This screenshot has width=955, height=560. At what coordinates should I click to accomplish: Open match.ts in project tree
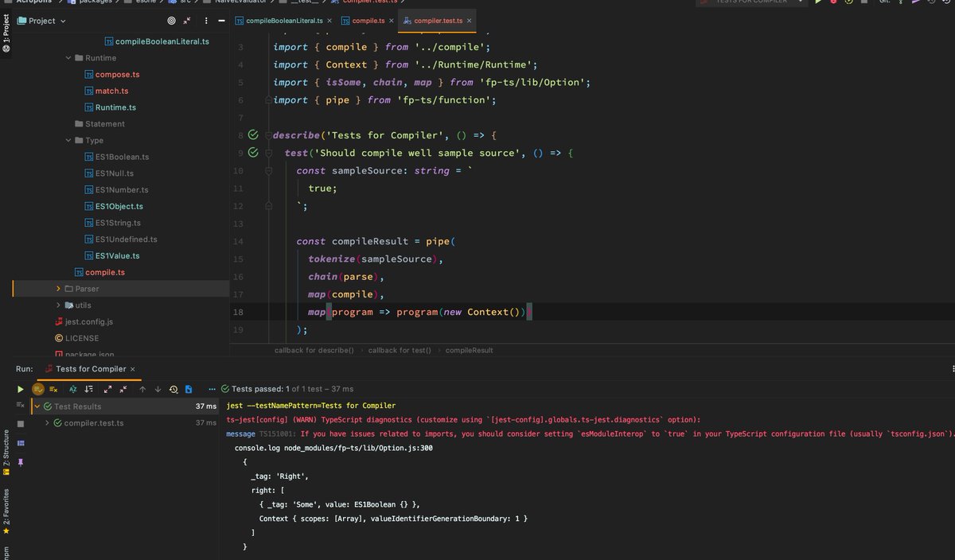(106, 91)
